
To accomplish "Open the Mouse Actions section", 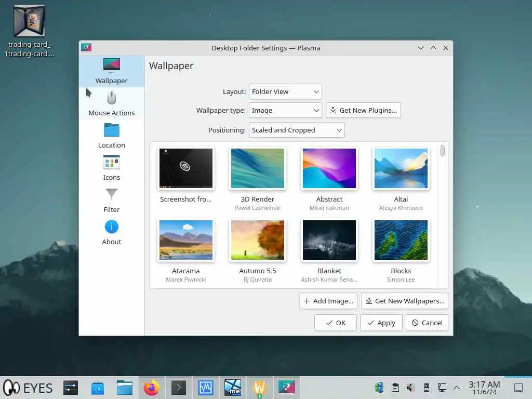I will [x=111, y=103].
